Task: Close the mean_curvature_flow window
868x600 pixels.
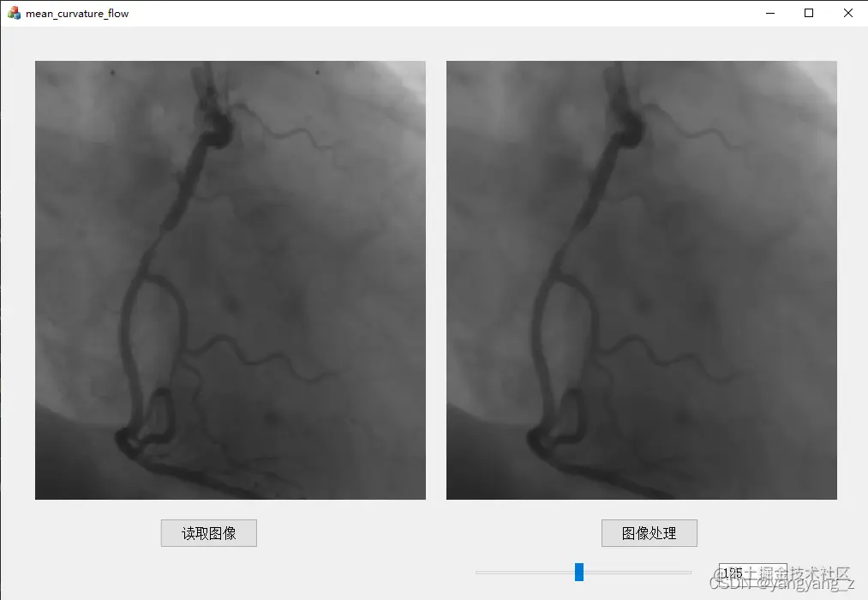Action: [847, 13]
